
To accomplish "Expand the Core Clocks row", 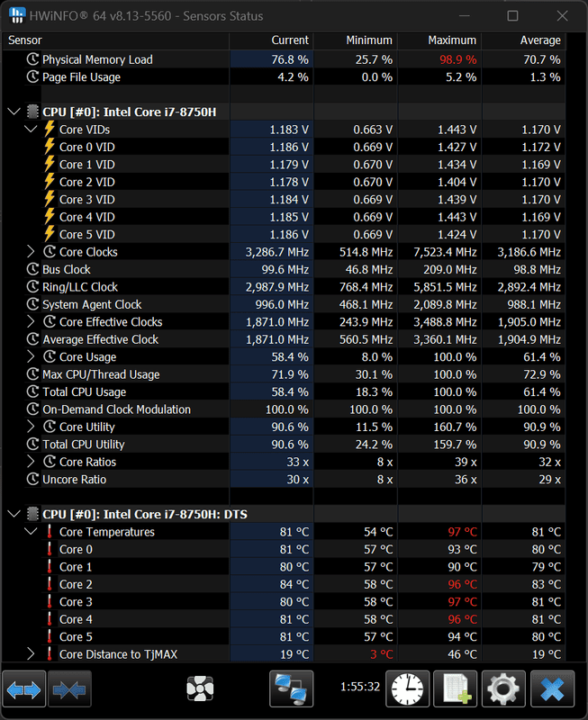I will (x=31, y=252).
